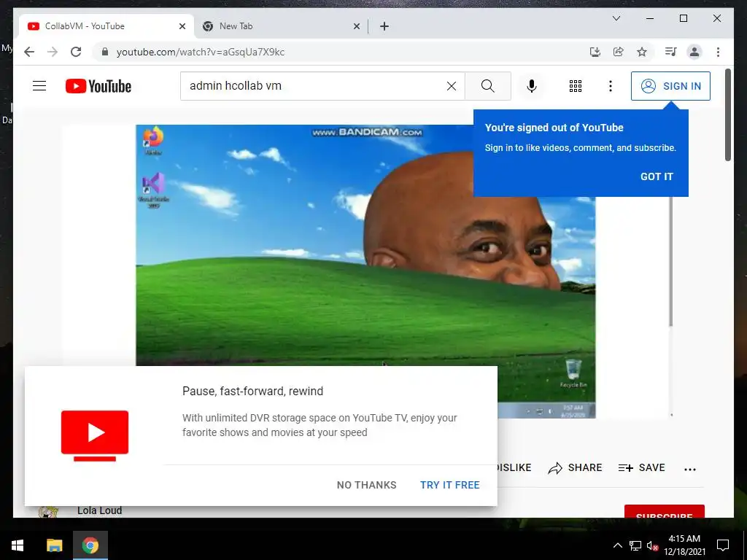Open a new browser tab

click(x=384, y=27)
